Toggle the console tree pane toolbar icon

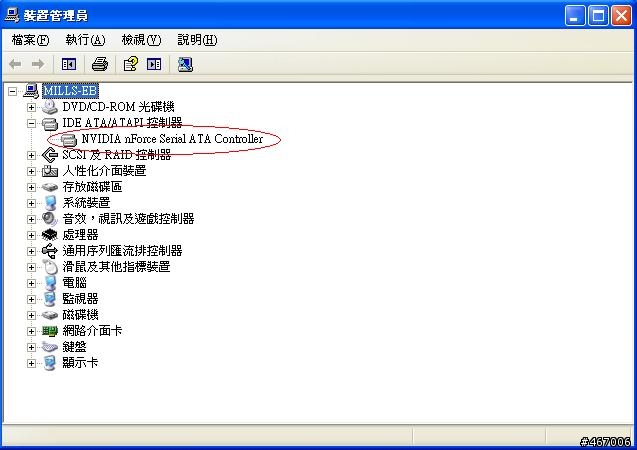pos(69,64)
